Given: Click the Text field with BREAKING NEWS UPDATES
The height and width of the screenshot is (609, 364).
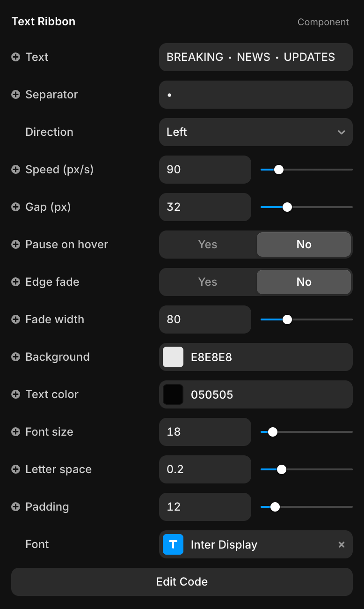Looking at the screenshot, I should 255,57.
